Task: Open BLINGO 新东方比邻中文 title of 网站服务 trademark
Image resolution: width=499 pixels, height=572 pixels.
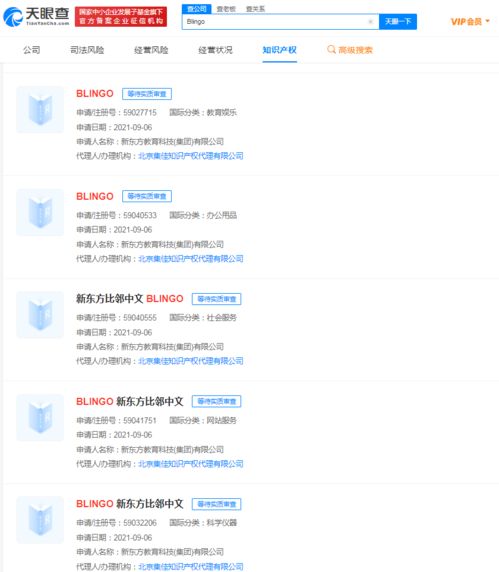Action: [130, 401]
